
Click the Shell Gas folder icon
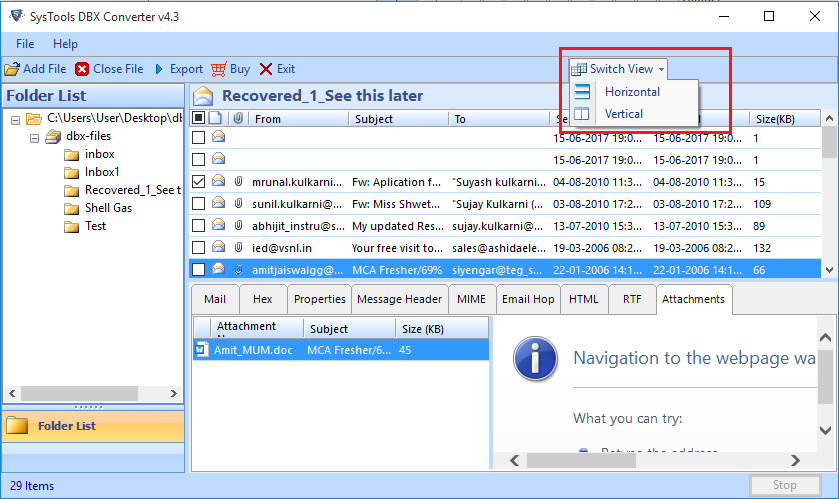pos(72,209)
